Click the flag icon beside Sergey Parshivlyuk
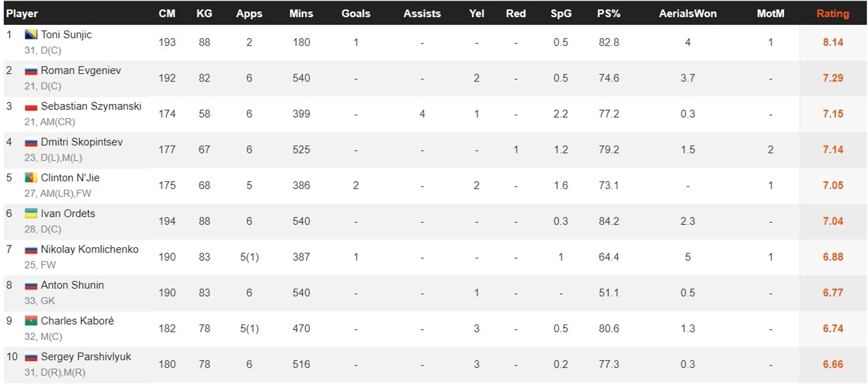Viewport: 868px width, 384px height. [31, 357]
